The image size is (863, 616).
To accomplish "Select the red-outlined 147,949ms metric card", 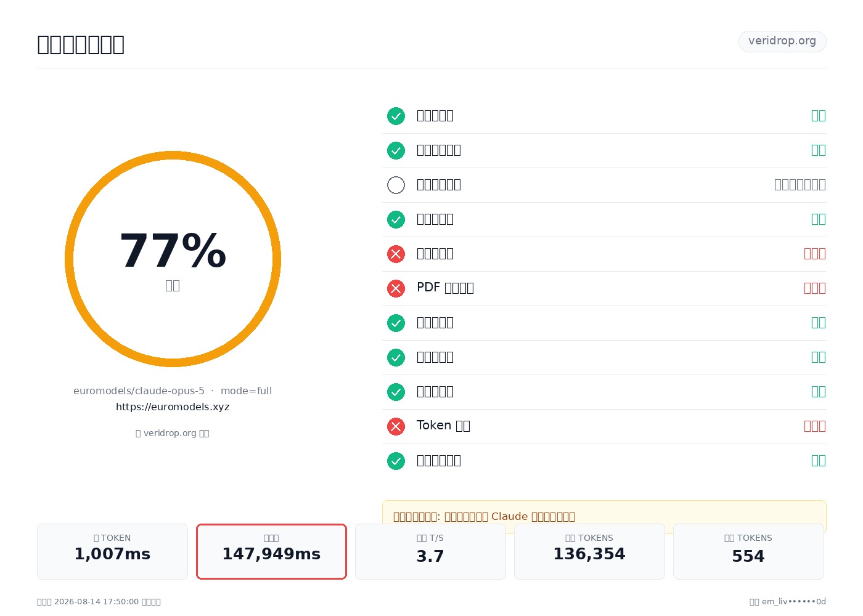I will point(271,551).
